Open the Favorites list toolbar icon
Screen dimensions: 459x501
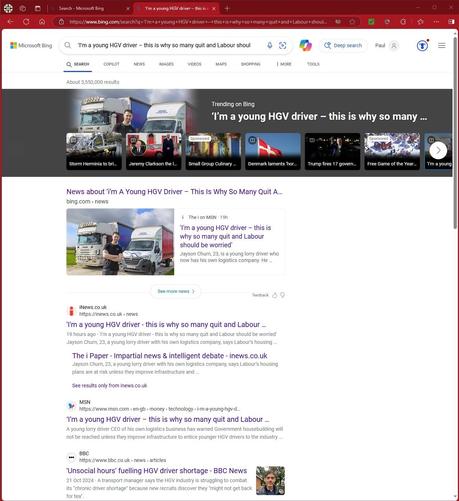coord(420,22)
